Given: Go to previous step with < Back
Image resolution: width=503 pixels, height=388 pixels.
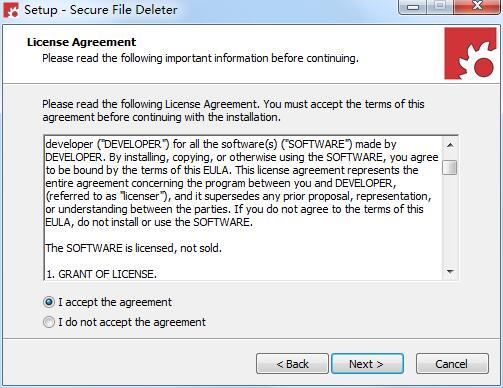Looking at the screenshot, I should click(292, 364).
